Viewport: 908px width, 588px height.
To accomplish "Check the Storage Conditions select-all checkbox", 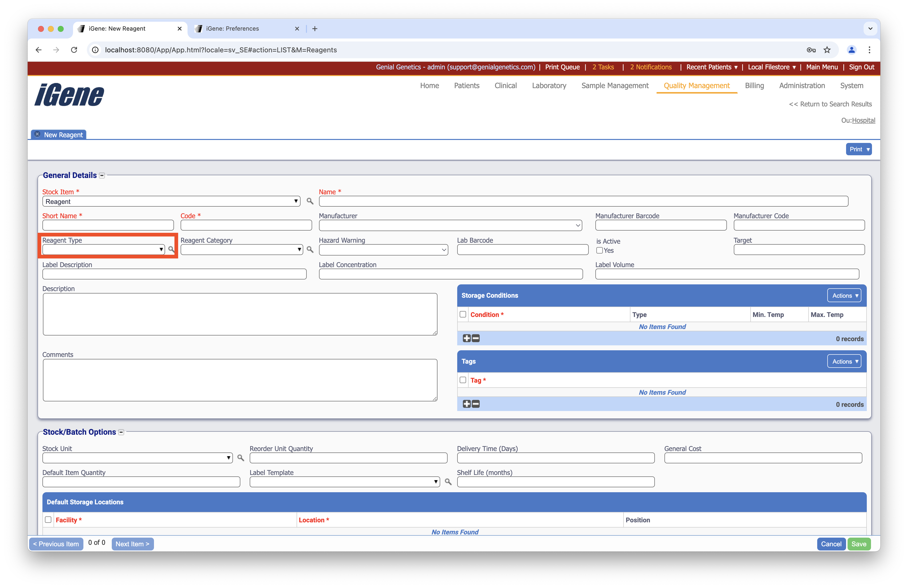I will [463, 314].
